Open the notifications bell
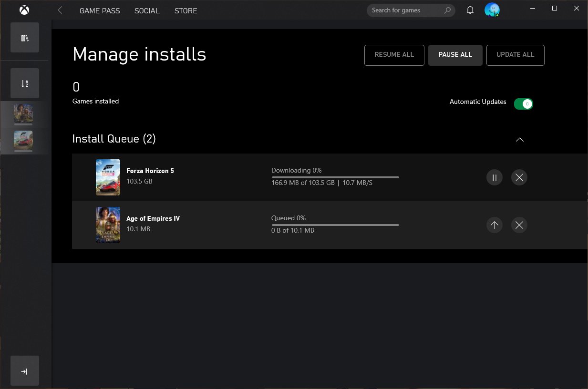588x389 pixels. 470,10
